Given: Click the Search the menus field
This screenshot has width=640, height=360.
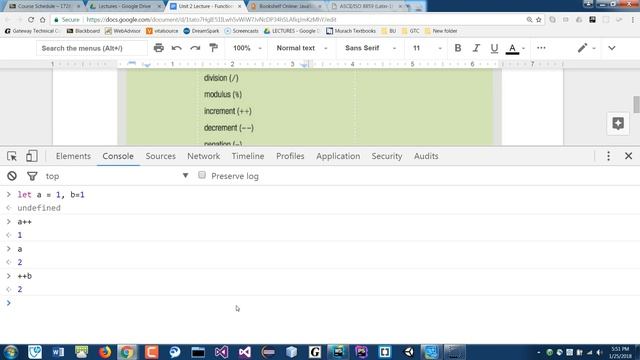Looking at the screenshot, I should [92, 48].
